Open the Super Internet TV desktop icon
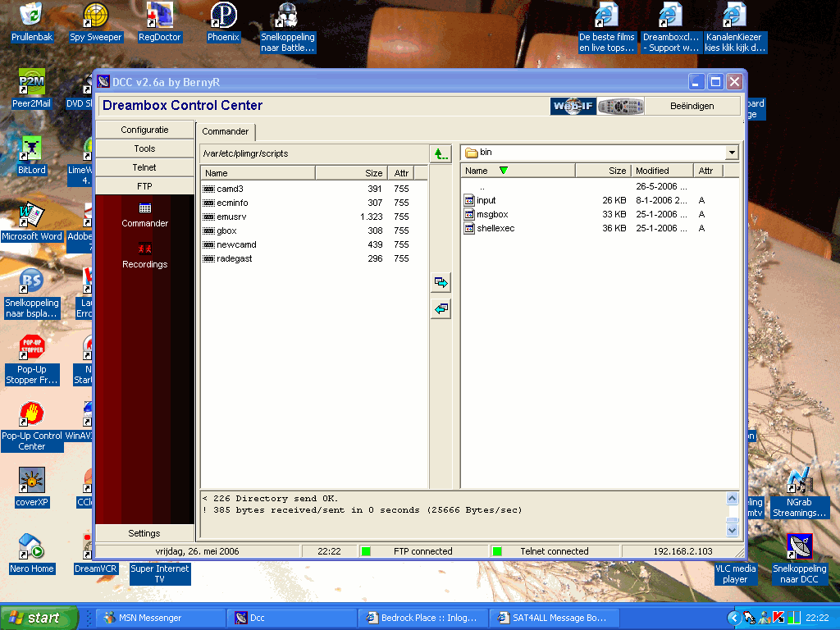The width and height of the screenshot is (840, 630). point(160,573)
